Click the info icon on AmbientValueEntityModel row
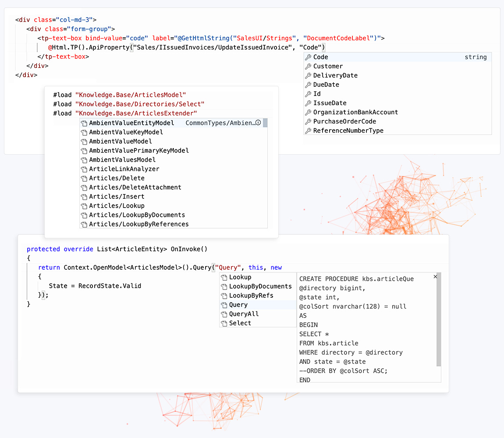This screenshot has height=438, width=504. point(258,123)
